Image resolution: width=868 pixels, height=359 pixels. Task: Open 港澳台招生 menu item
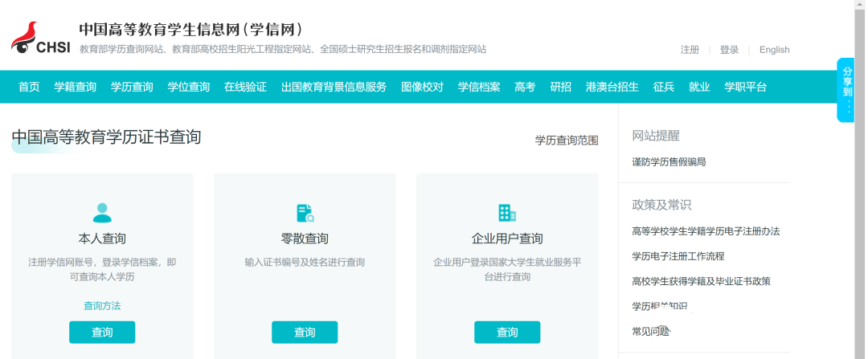click(612, 87)
